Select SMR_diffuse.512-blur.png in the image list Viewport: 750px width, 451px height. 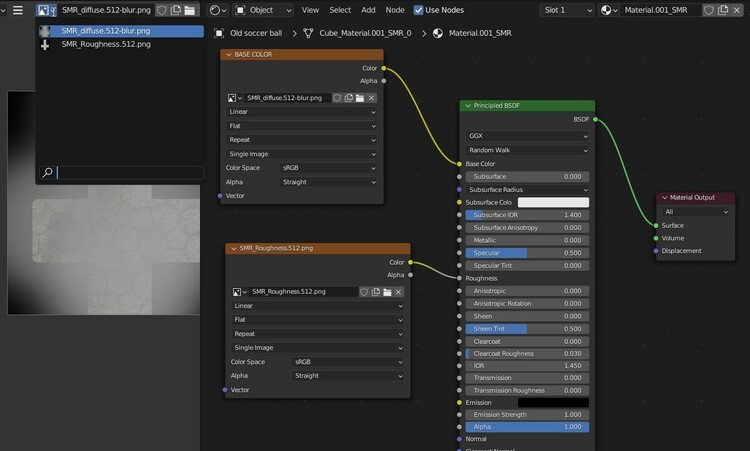click(x=121, y=31)
